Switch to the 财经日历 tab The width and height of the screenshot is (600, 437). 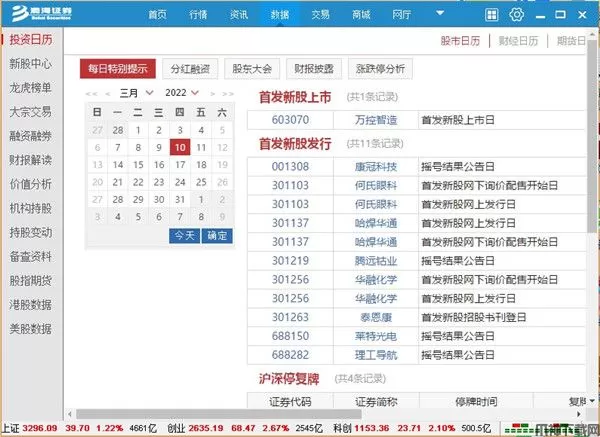518,41
